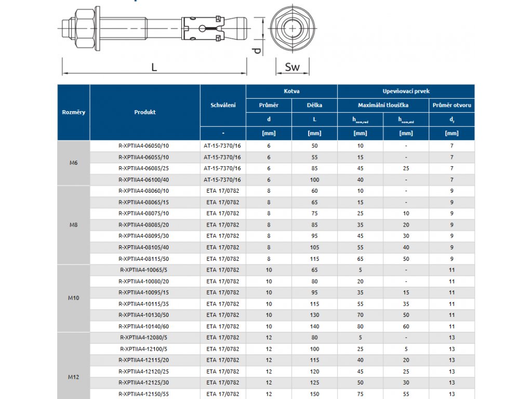Viewport: 532px width, 399px height.
Task: Select the Rozměry column header
Action: coord(73,112)
